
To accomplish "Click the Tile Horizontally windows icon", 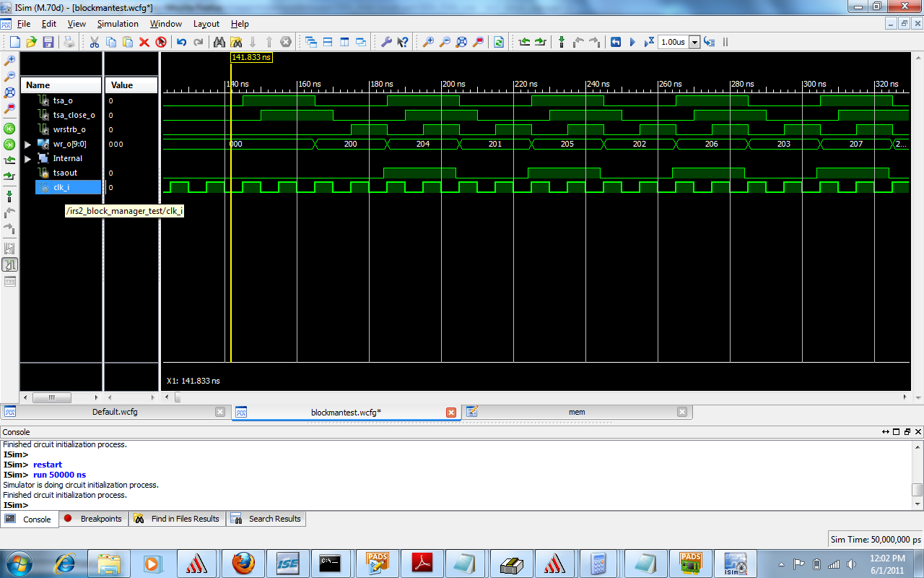I will pyautogui.click(x=328, y=42).
